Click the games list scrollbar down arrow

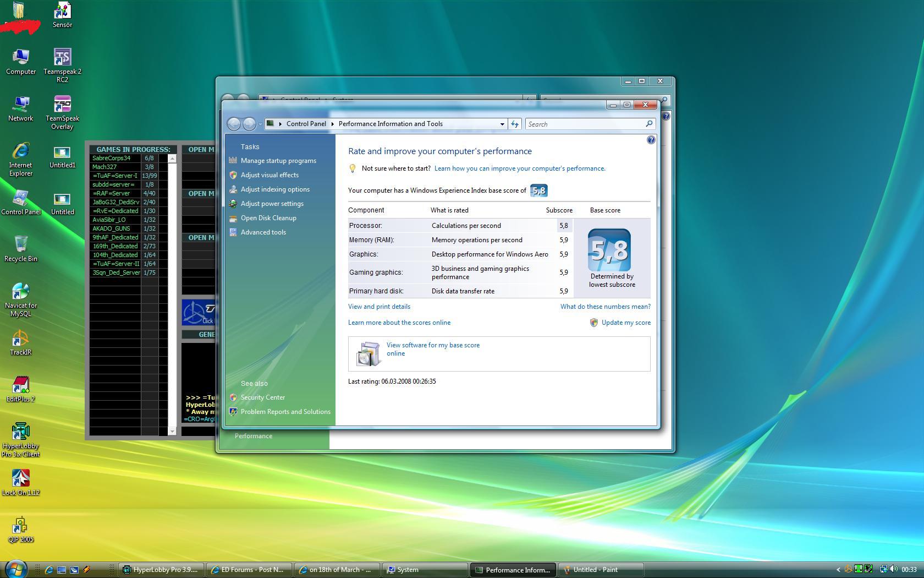172,431
